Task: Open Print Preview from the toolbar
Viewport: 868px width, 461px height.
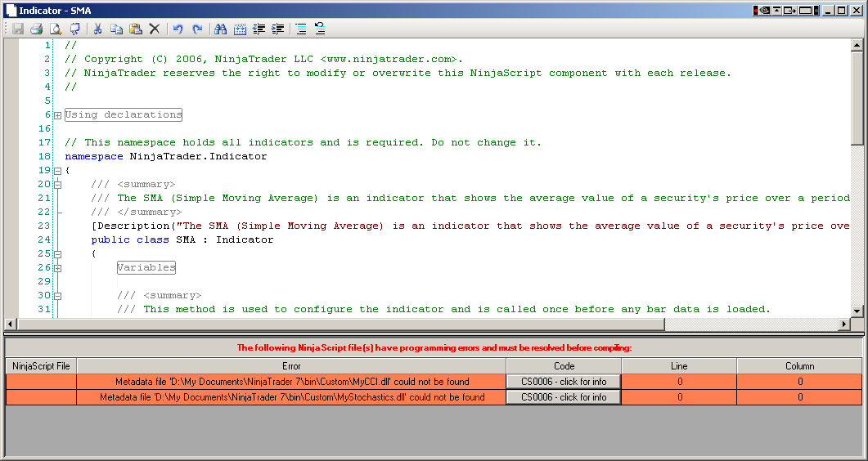Action: [56, 29]
